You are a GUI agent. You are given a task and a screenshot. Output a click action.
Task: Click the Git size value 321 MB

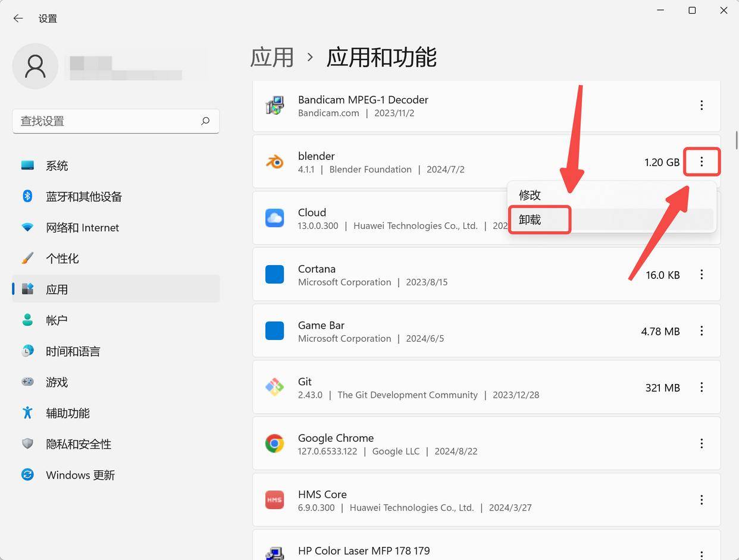pos(662,388)
